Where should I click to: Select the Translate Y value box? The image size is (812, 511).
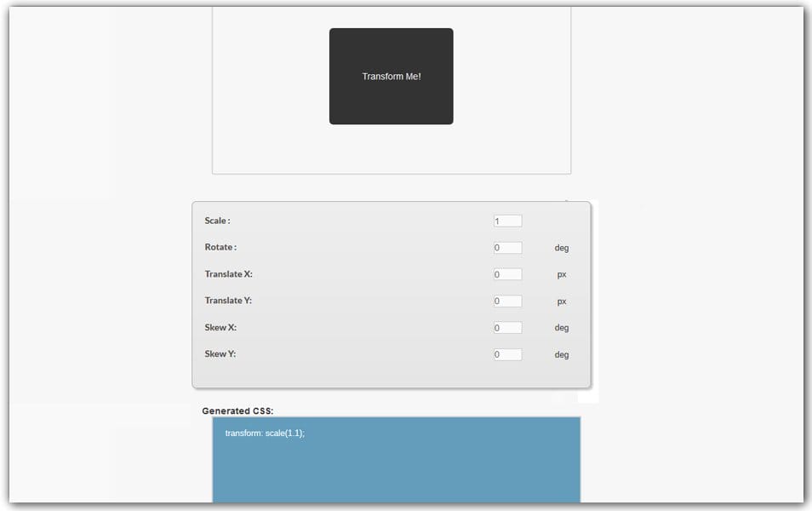(x=506, y=301)
